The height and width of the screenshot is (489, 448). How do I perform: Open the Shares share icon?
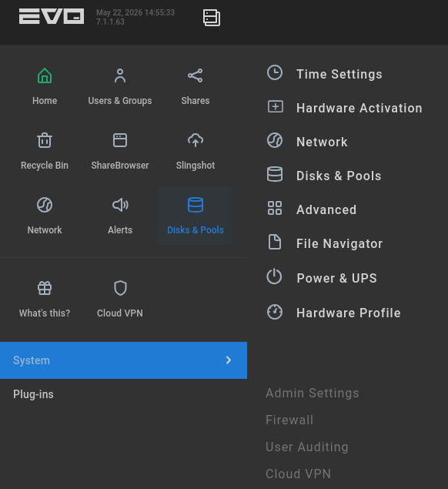(x=196, y=75)
